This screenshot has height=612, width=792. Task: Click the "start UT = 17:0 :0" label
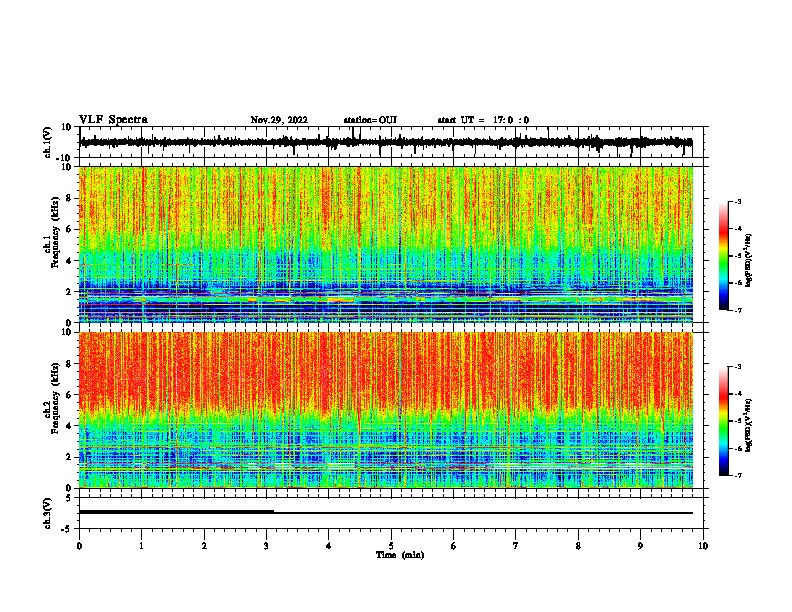pos(483,120)
